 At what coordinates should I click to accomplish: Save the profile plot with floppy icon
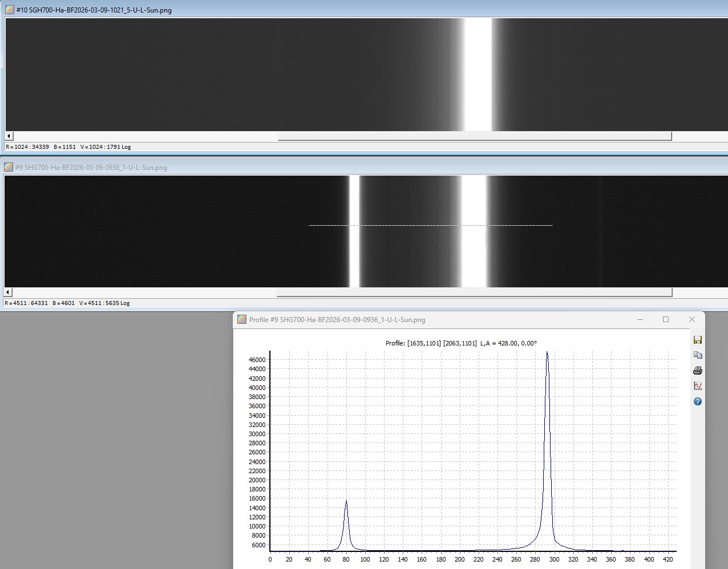697,340
